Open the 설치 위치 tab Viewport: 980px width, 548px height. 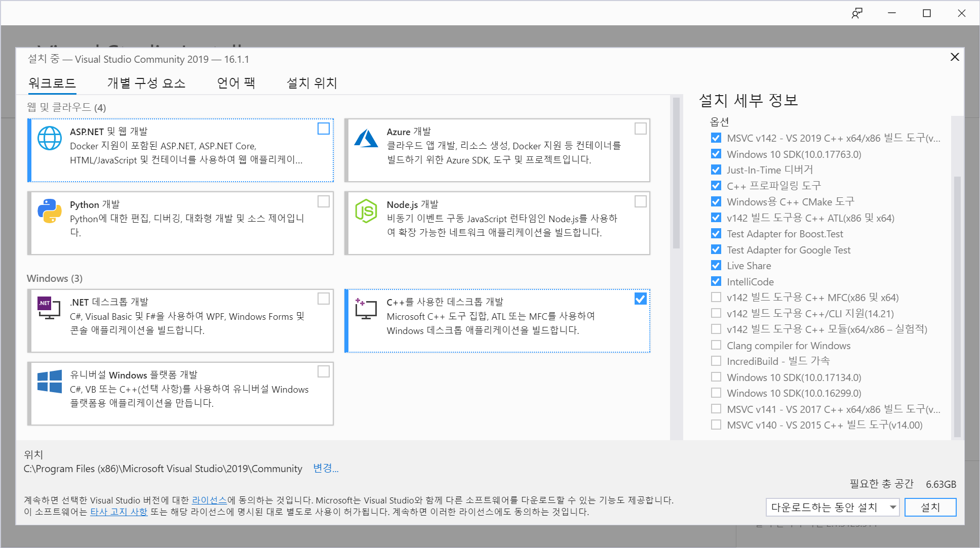(x=312, y=83)
